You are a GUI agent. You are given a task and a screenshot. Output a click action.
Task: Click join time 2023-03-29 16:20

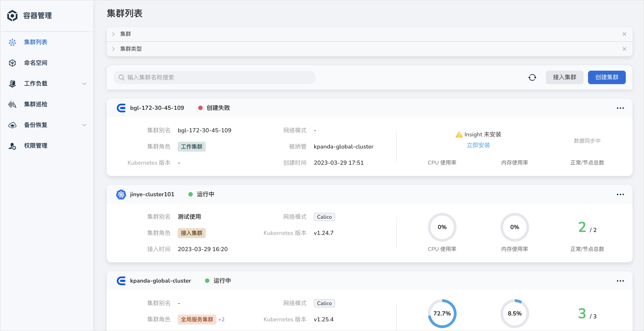pos(202,249)
